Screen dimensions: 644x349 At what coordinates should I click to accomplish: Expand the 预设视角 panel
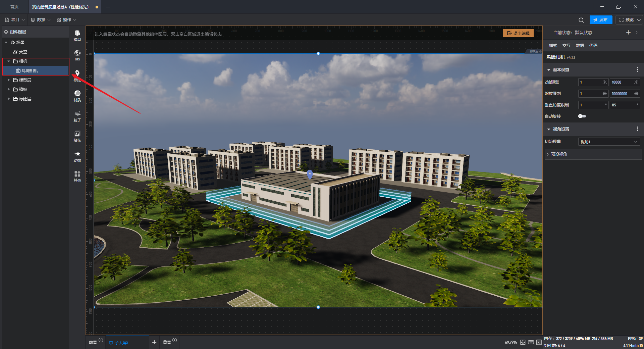pos(593,154)
